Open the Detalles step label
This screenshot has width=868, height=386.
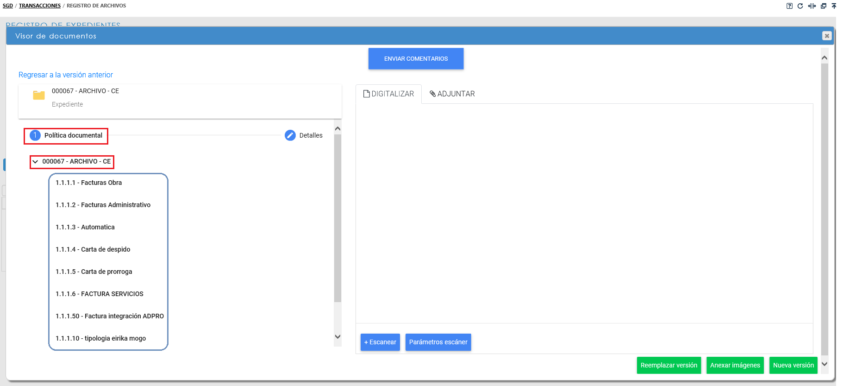click(x=311, y=135)
